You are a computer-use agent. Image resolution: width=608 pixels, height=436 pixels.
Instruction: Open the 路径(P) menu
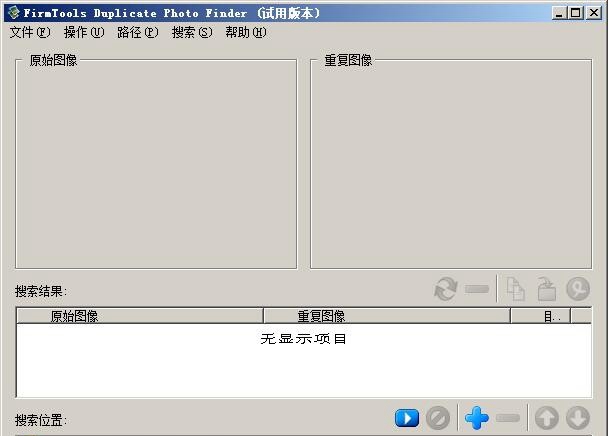point(138,32)
